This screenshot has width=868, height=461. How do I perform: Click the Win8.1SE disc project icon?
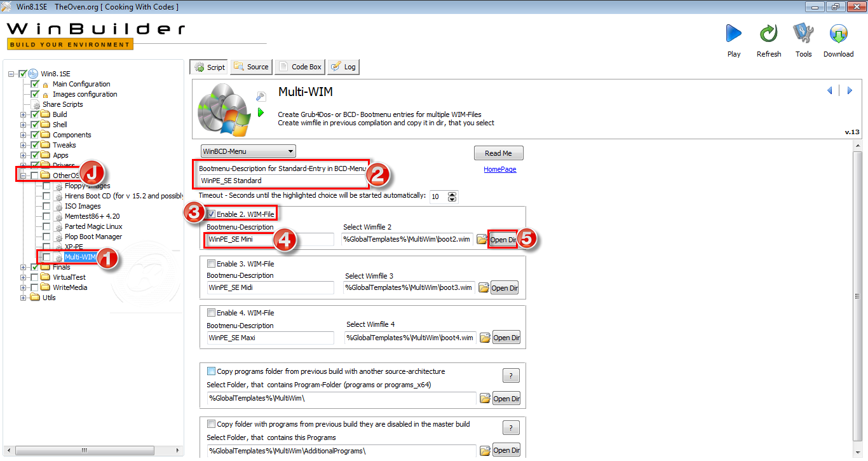coord(33,74)
